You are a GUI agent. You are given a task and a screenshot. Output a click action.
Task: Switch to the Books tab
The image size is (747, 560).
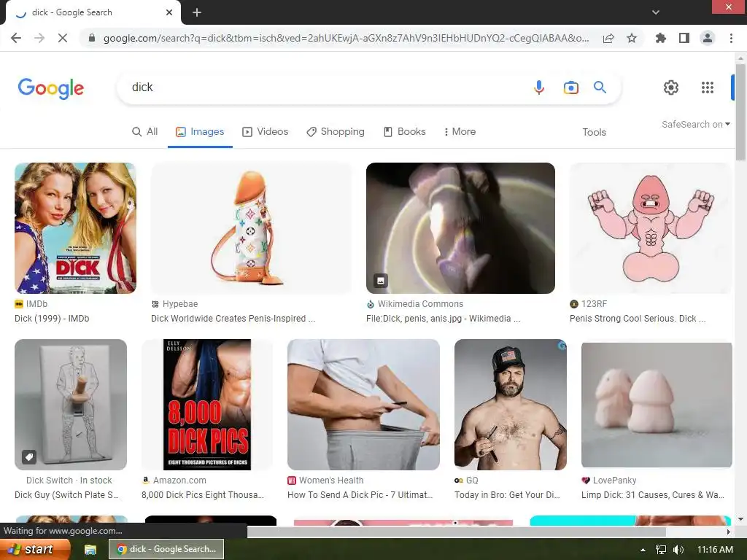coord(405,132)
